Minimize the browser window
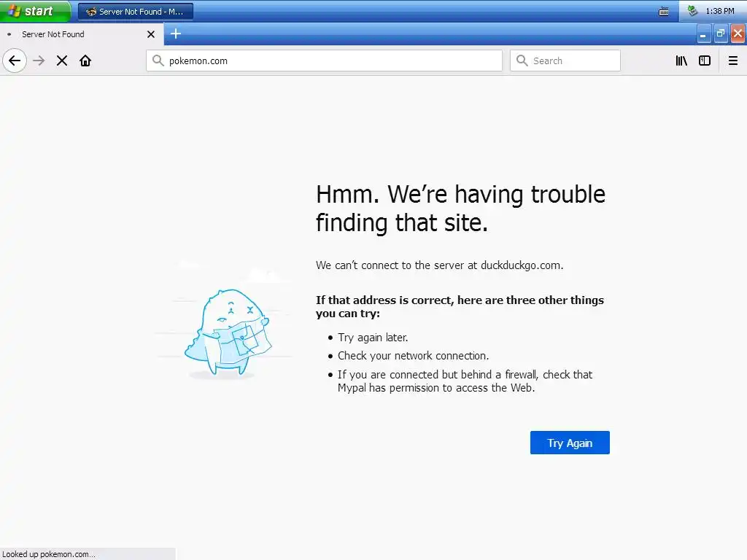The width and height of the screenshot is (747, 560). 704,34
